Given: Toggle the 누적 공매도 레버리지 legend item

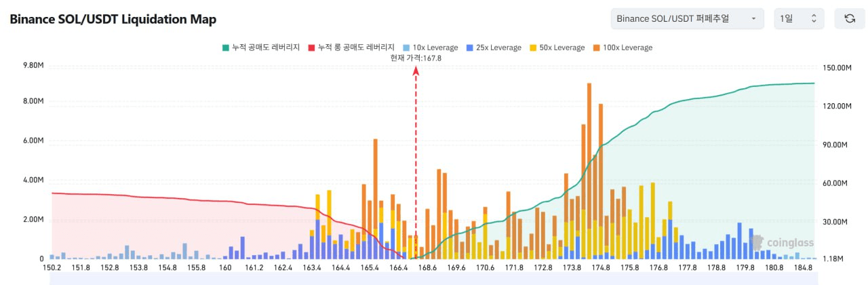Looking at the screenshot, I should [261, 47].
